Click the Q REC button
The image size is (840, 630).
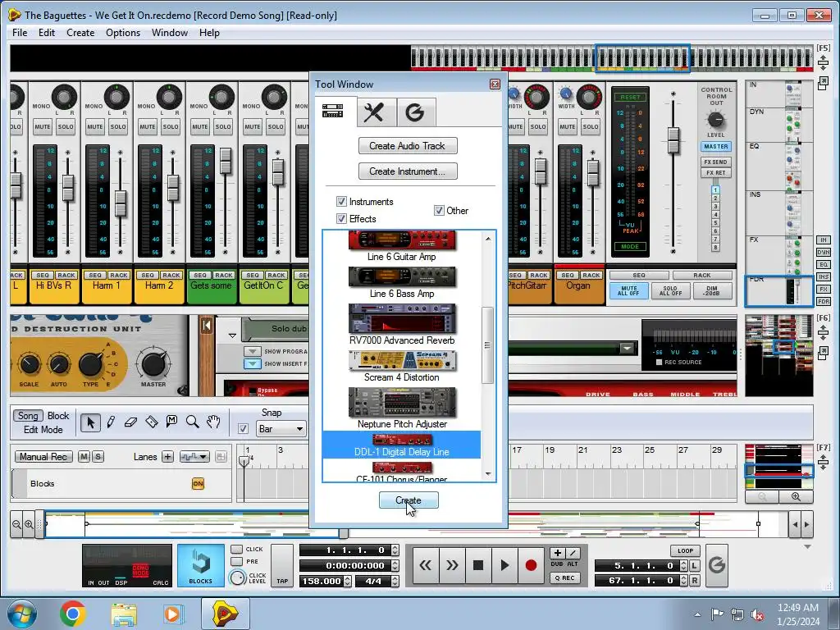click(564, 578)
